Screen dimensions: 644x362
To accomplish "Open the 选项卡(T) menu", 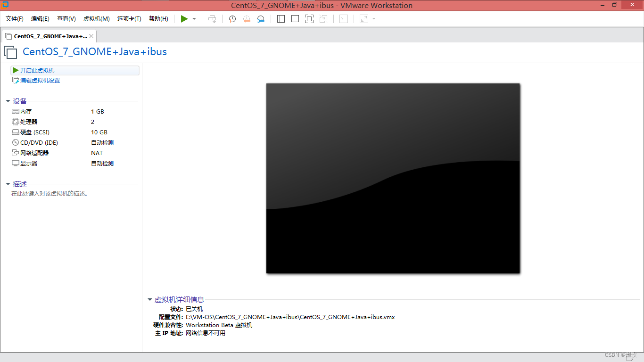I will [129, 19].
